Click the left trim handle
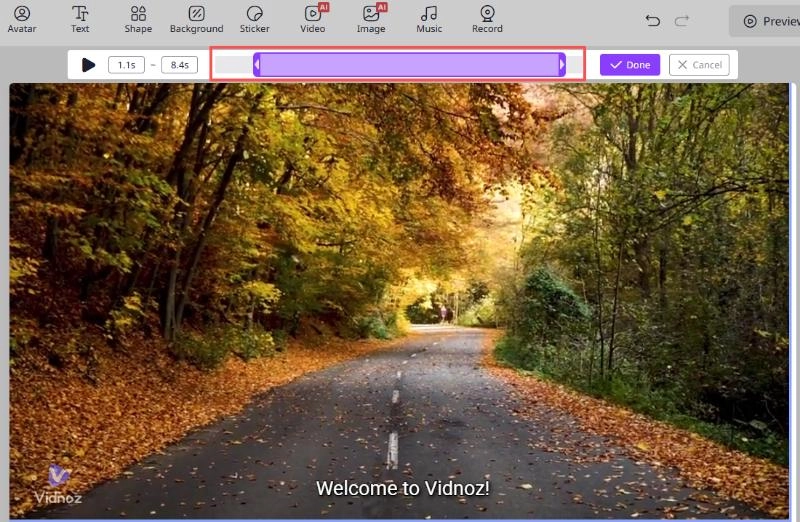 point(257,65)
